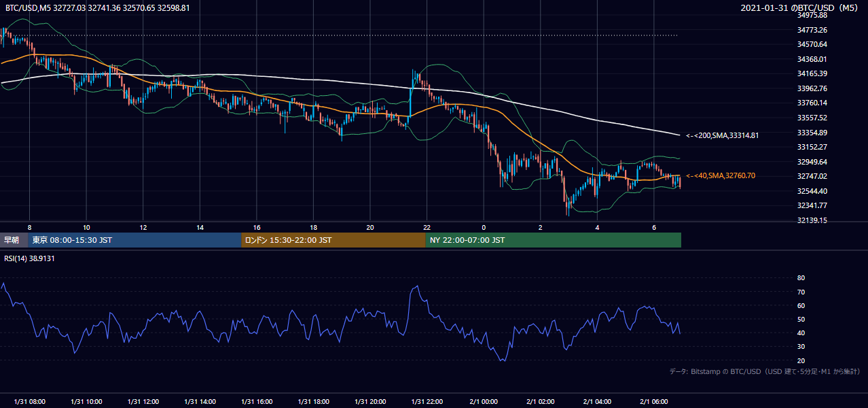The width and height of the screenshot is (868, 408).
Task: Click the bottom time label 1/31 14:00
Action: 200,401
